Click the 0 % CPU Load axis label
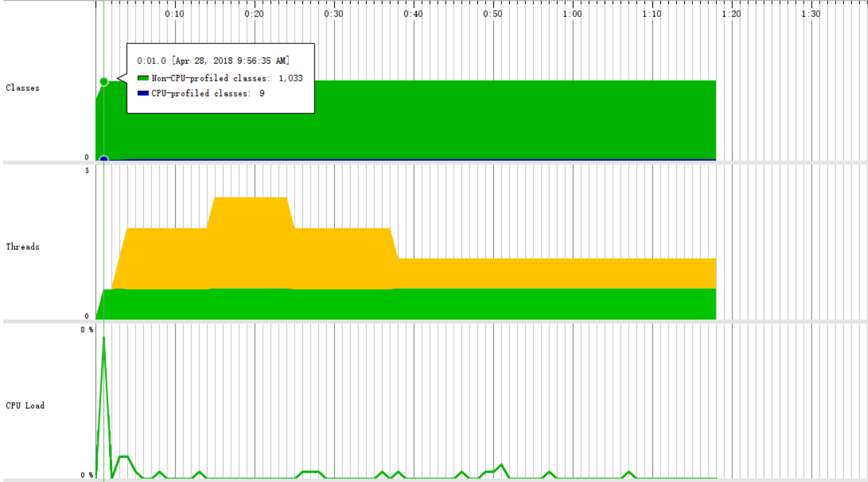Screen dimensions: 868x482 (87, 475)
